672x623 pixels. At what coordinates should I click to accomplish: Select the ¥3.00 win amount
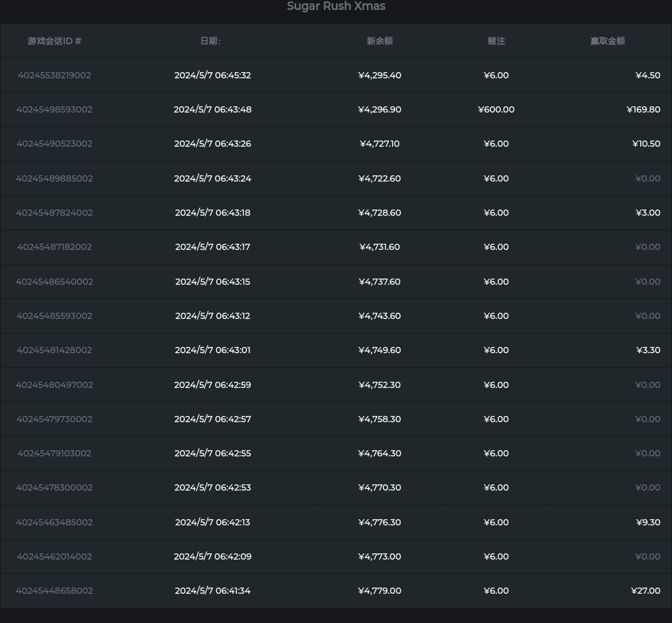(x=648, y=213)
